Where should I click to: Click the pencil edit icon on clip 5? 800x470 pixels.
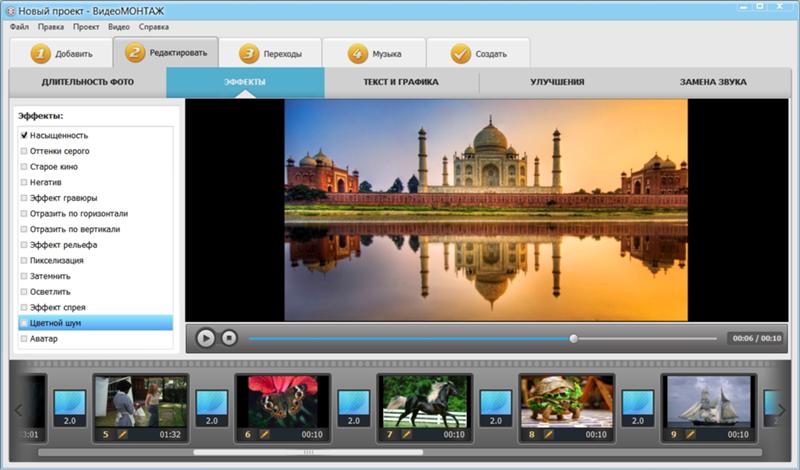point(122,434)
